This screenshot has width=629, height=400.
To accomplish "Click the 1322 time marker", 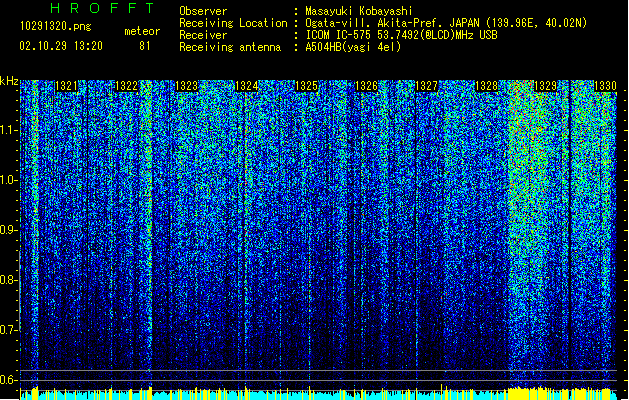I will tap(126, 86).
